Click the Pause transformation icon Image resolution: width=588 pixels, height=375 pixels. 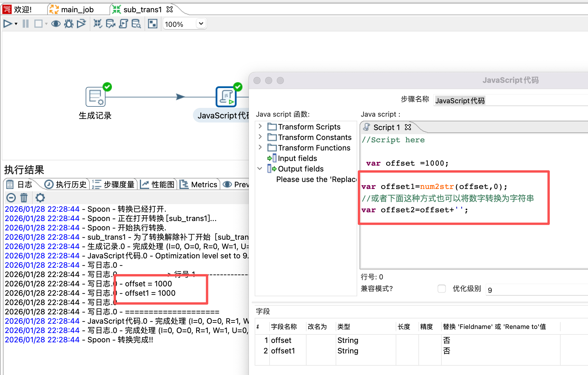(26, 24)
